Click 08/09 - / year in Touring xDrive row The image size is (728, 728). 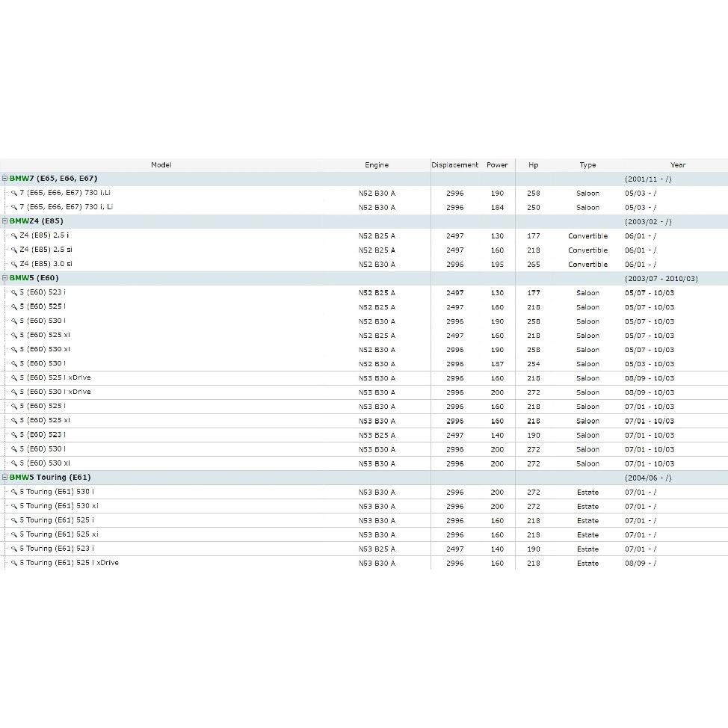[641, 563]
